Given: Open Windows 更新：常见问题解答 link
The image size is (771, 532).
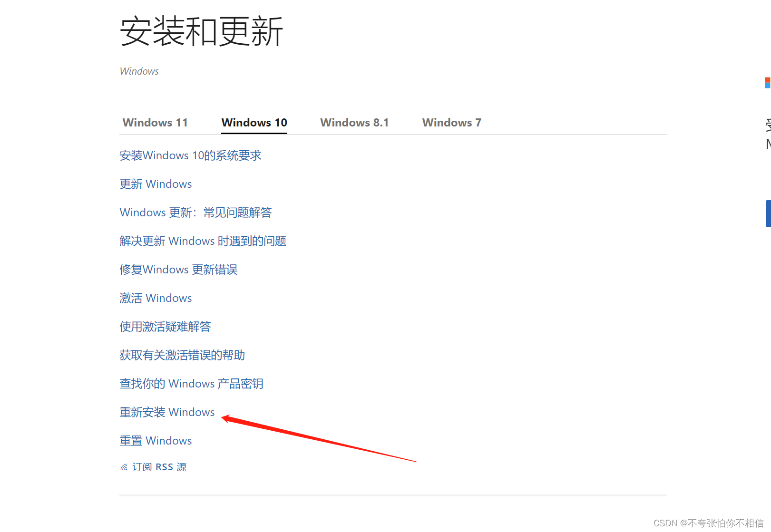Looking at the screenshot, I should [x=195, y=213].
